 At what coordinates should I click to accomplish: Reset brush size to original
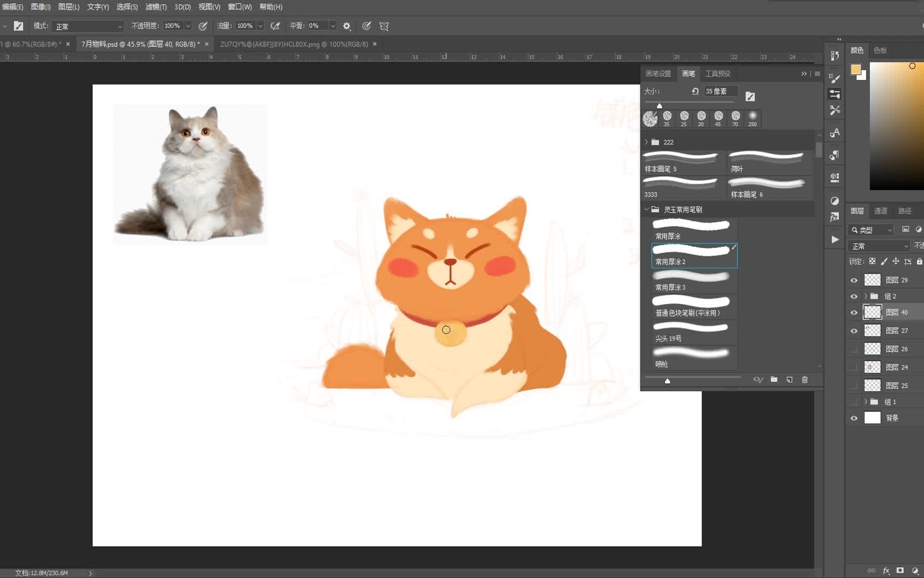coord(695,91)
